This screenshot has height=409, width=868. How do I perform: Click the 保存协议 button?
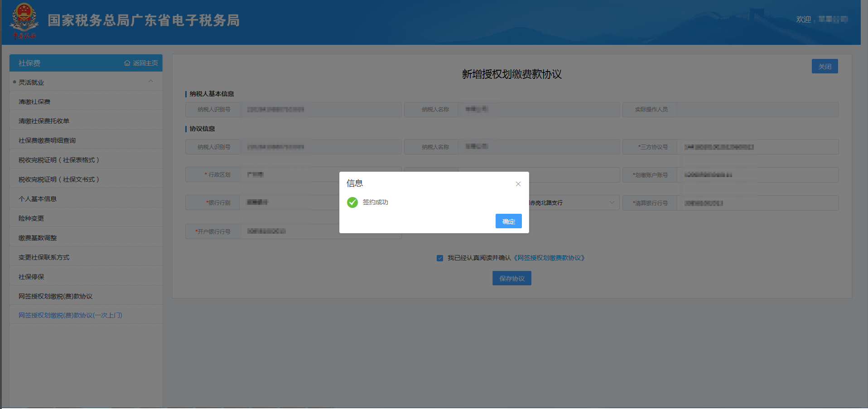coord(511,278)
